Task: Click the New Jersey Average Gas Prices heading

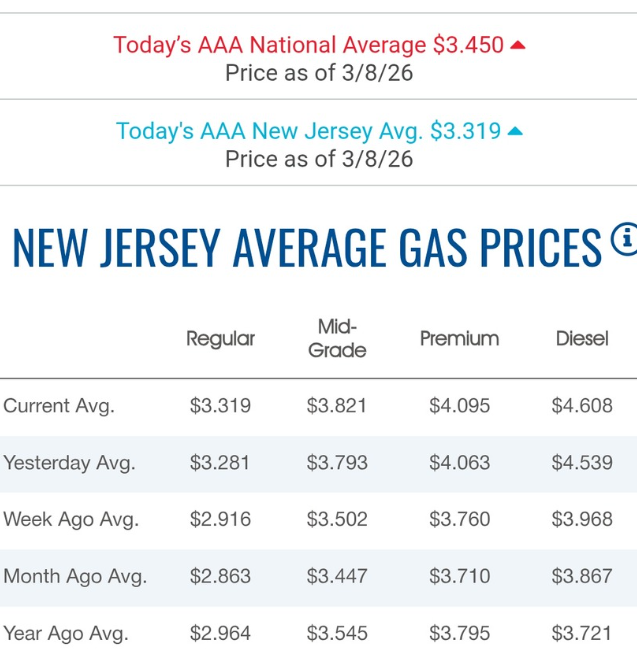Action: pyautogui.click(x=307, y=247)
